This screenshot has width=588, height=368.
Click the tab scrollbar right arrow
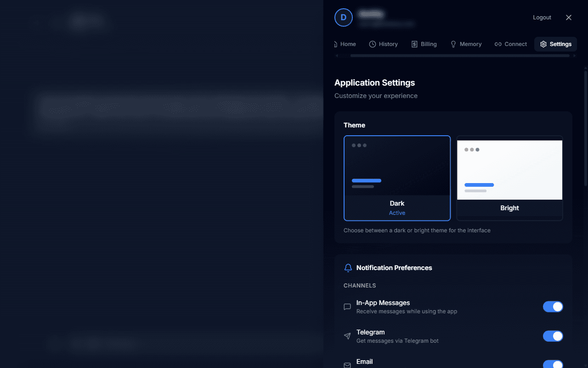tap(574, 56)
